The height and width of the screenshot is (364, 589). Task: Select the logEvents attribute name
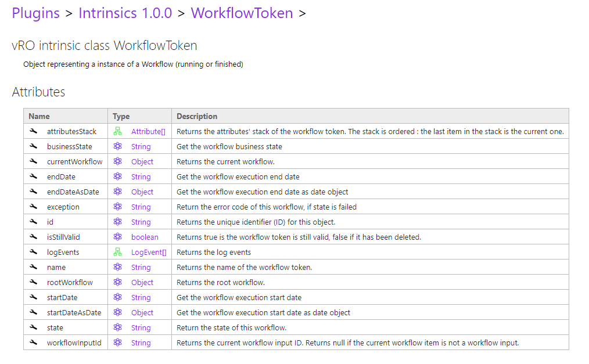click(63, 252)
